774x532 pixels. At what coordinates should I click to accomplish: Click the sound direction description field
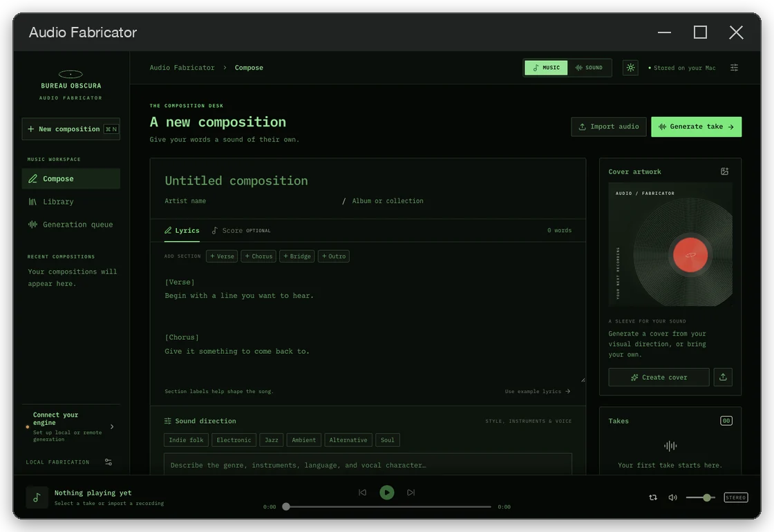pos(368,464)
